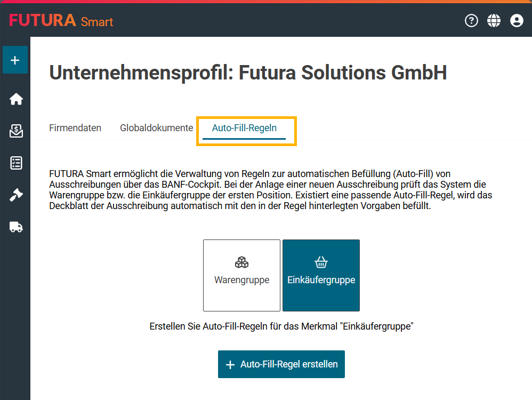Click the truck icon in sidebar
Screen dimensions: 532x400
(16, 227)
